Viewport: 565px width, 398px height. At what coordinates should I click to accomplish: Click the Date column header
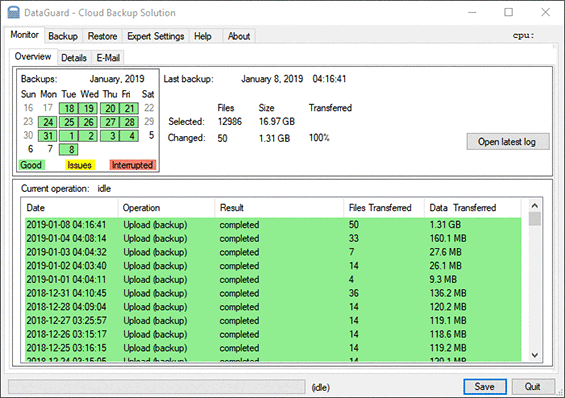pos(71,208)
